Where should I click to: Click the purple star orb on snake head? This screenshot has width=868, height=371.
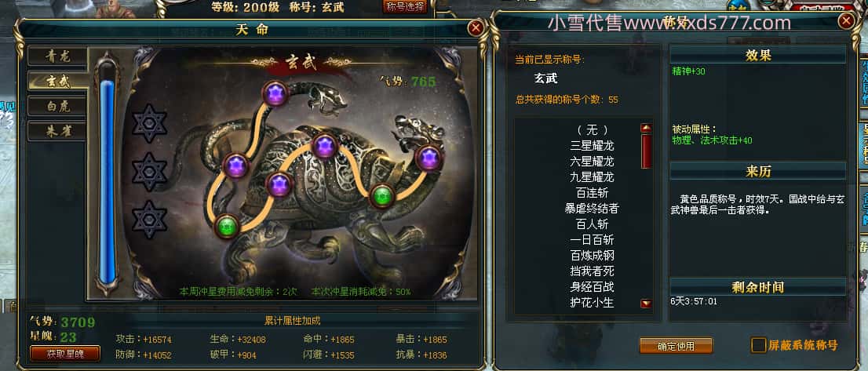tap(275, 93)
